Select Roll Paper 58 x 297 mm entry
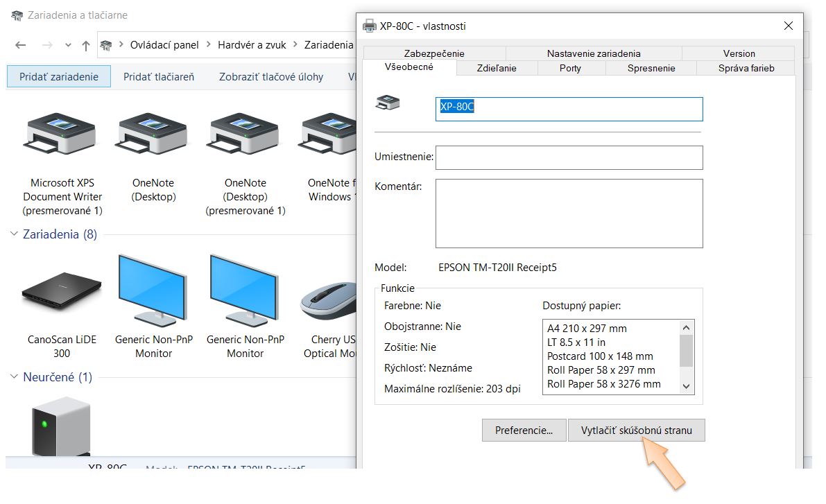 pyautogui.click(x=601, y=370)
